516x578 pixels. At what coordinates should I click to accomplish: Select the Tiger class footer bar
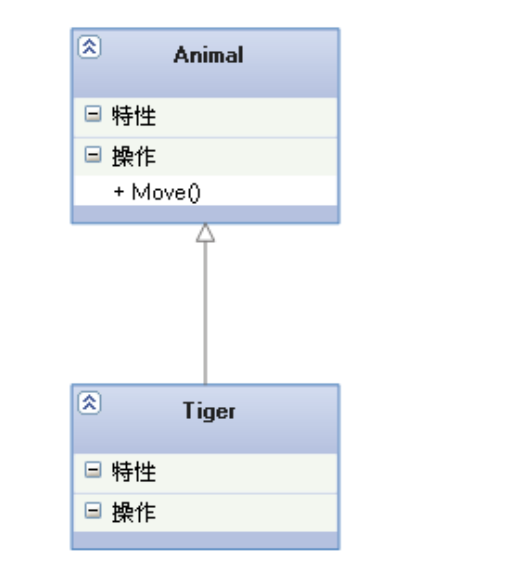tap(205, 540)
